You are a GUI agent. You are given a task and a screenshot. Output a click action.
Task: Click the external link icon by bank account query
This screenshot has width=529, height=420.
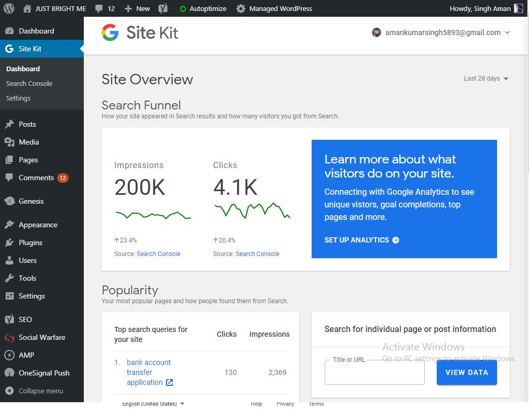(169, 382)
